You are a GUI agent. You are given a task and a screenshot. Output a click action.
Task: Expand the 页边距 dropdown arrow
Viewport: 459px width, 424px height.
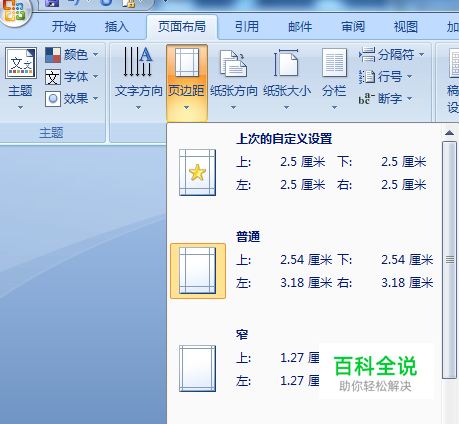187,108
